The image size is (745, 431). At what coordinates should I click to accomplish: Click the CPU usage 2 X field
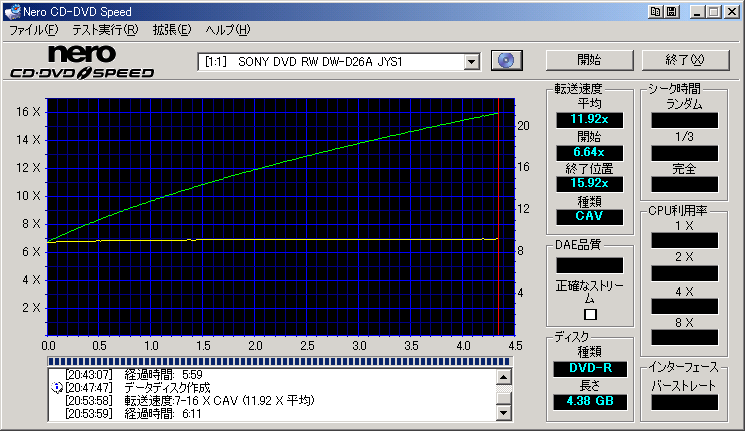[x=684, y=273]
